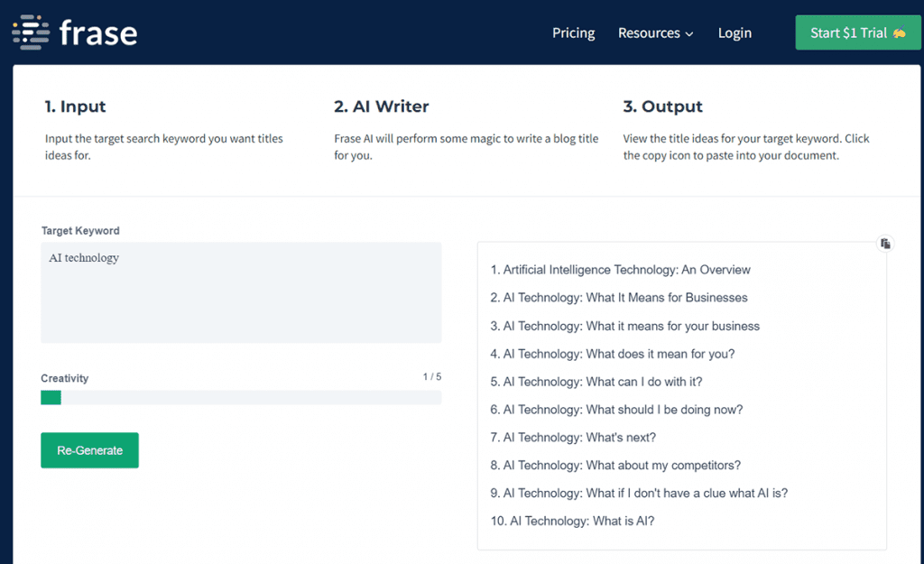
Task: Select title 8 What about my competitors
Action: coord(615,466)
